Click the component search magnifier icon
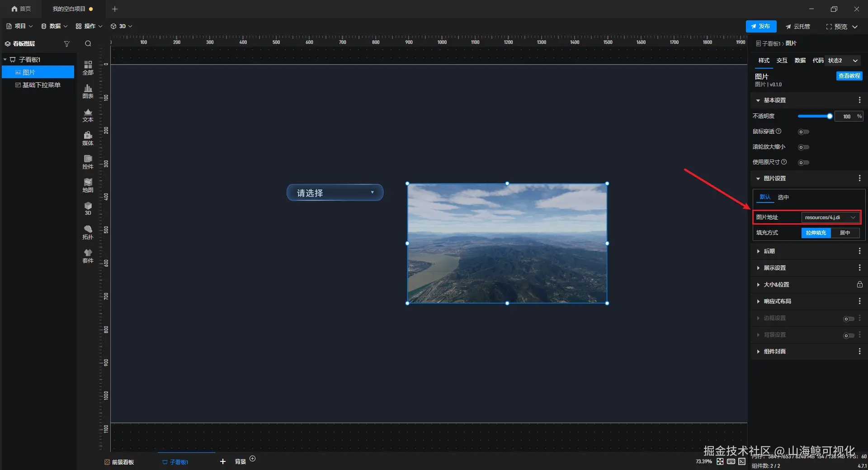868x470 pixels. tap(88, 43)
